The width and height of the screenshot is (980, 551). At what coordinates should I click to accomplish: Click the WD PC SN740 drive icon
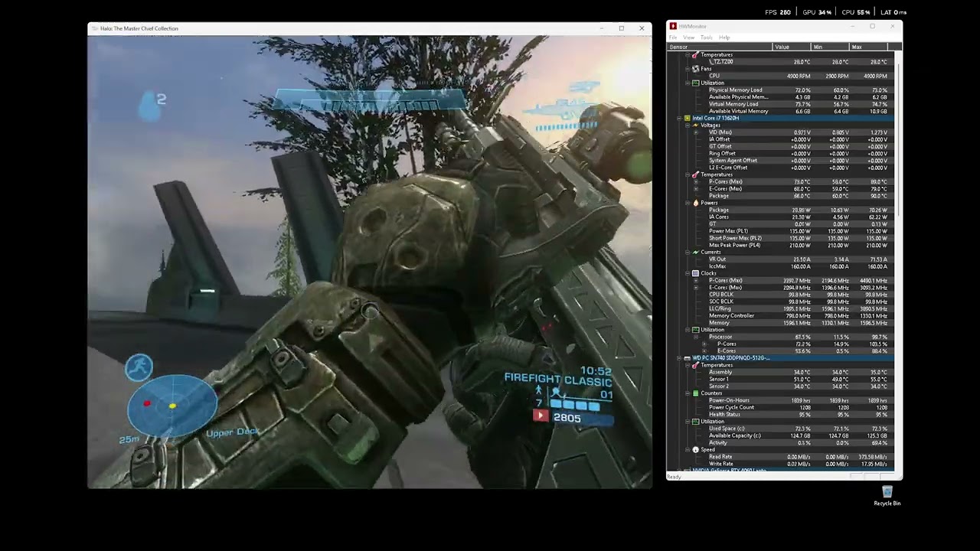pos(687,357)
